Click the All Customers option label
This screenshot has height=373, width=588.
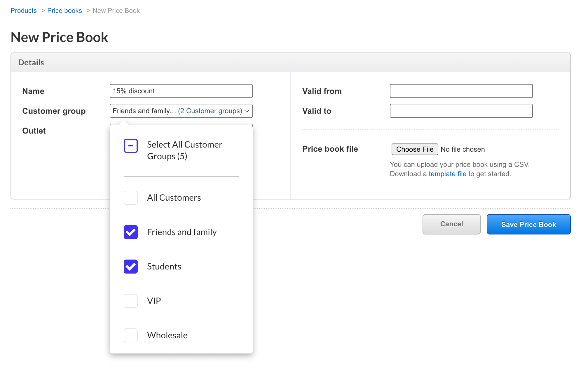pyautogui.click(x=174, y=198)
